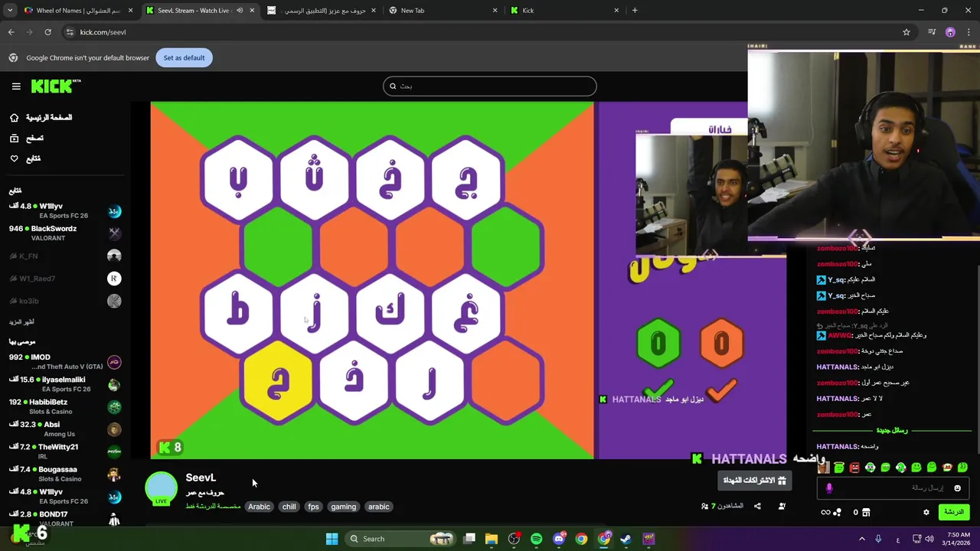Open Chrome three-dot menu
The width and height of the screenshot is (980, 551).
pyautogui.click(x=969, y=32)
